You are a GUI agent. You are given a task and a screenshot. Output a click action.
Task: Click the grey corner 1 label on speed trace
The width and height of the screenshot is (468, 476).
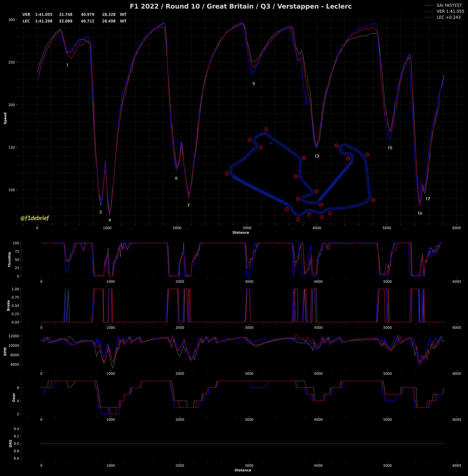pos(67,65)
